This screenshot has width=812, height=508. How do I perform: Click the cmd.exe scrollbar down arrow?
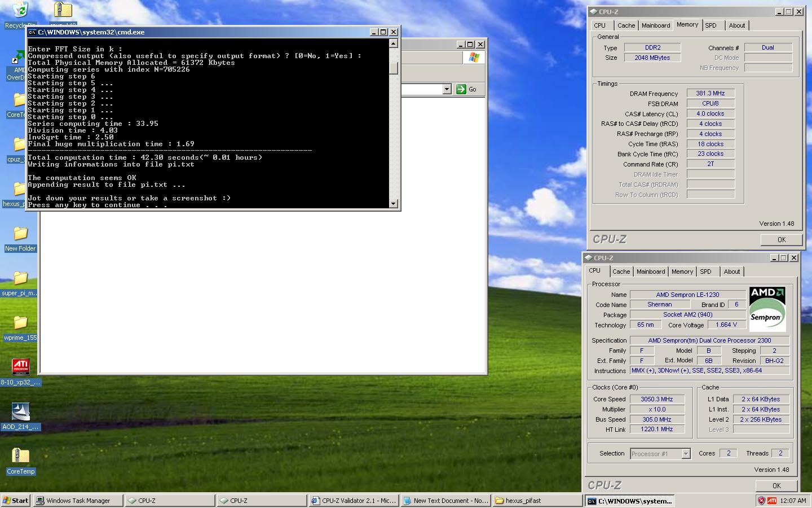pyautogui.click(x=394, y=204)
